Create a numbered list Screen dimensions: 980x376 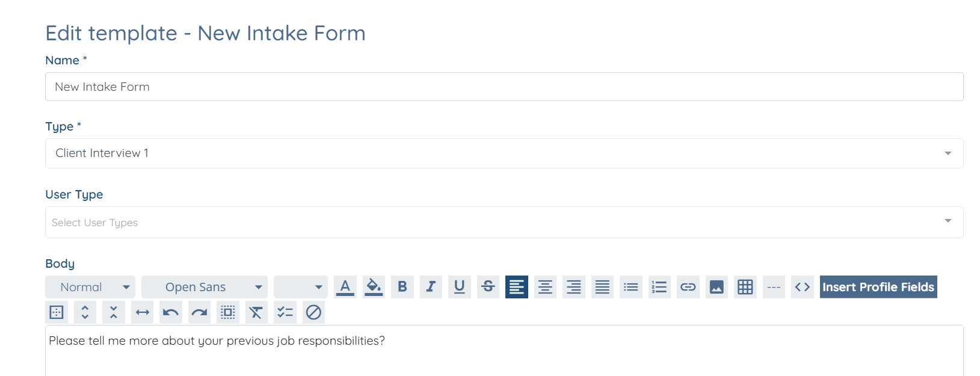(659, 287)
